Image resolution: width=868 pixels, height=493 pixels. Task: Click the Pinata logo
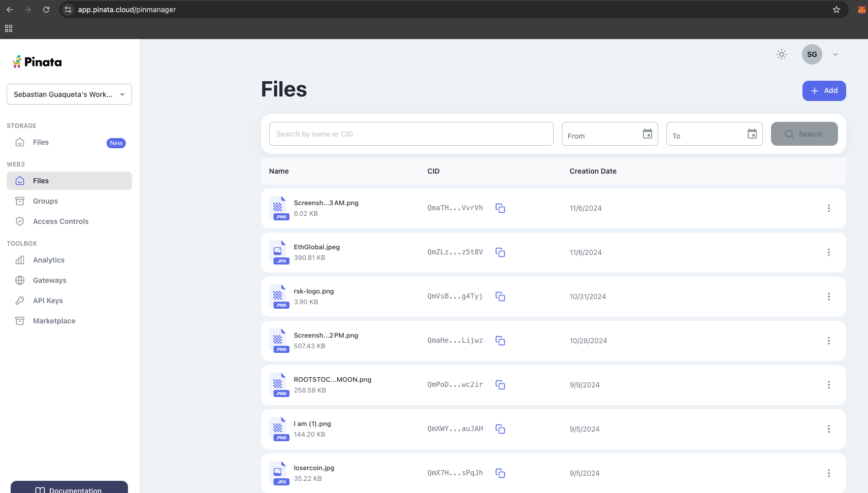point(37,62)
